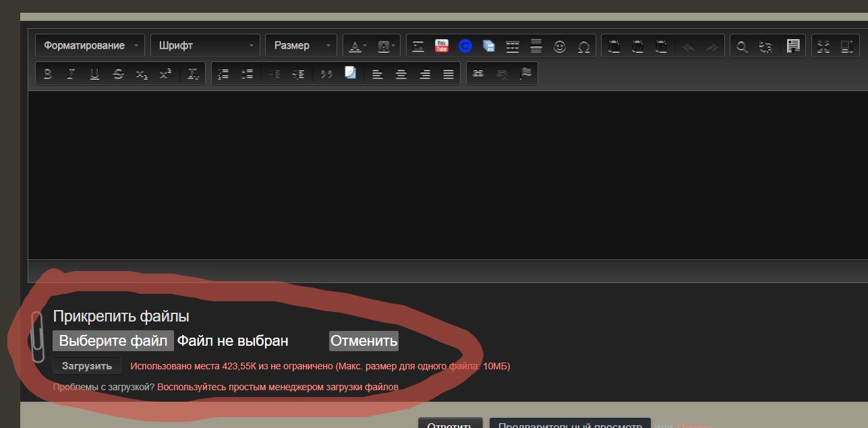Align text left

[x=378, y=74]
